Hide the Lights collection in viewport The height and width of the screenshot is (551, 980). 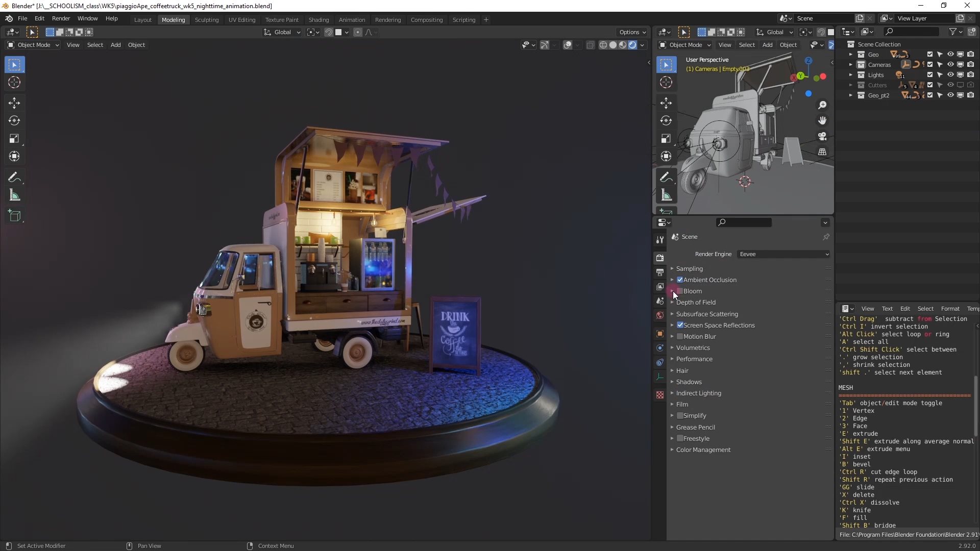950,75
